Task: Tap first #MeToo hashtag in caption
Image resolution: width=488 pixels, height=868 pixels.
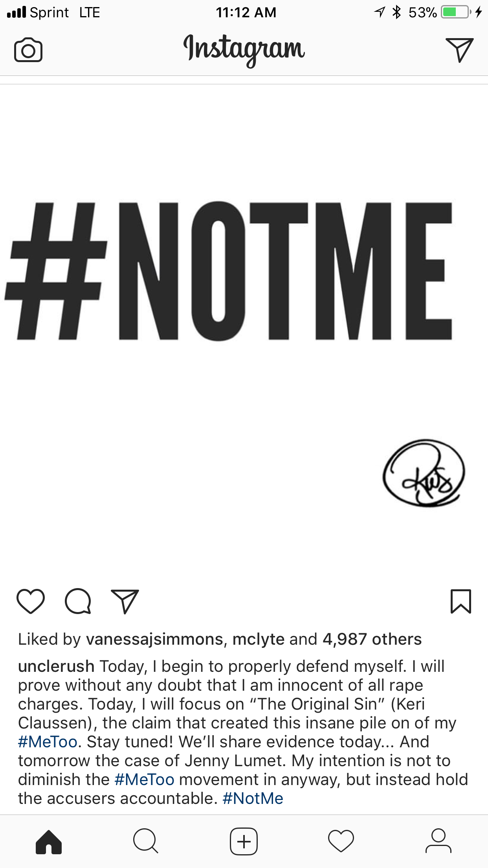Action: [x=48, y=742]
